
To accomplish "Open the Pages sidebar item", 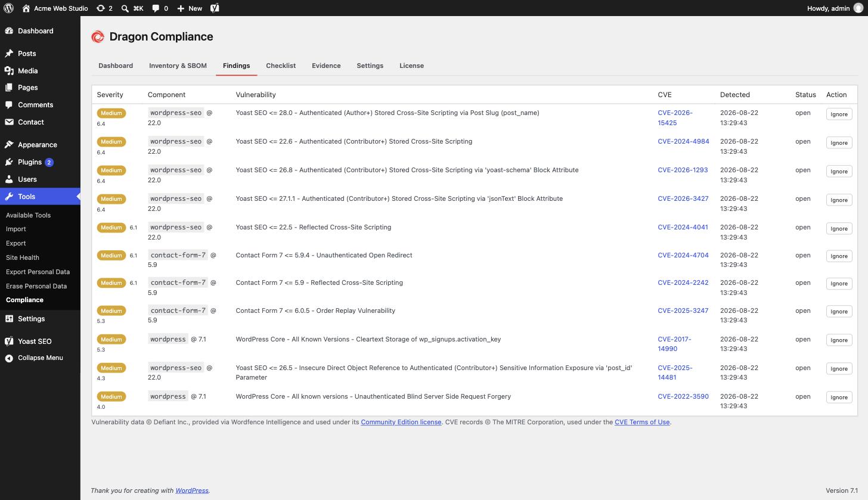I will 40,88.
